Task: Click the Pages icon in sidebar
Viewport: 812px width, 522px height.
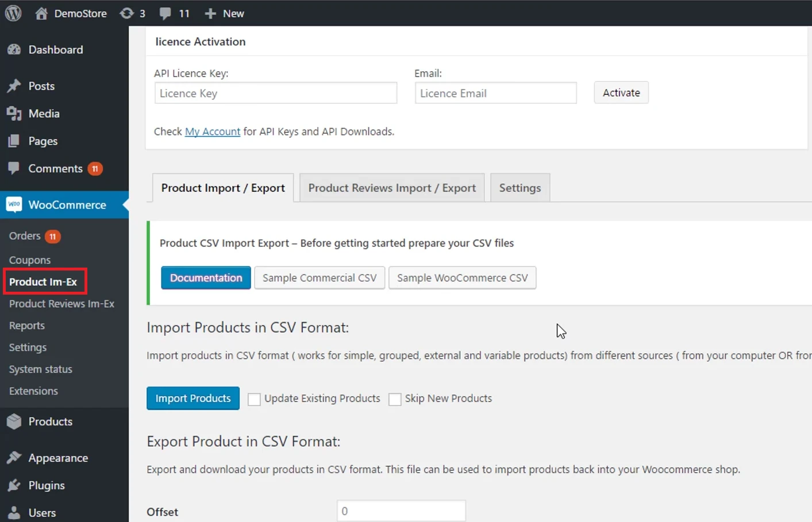Action: point(14,141)
